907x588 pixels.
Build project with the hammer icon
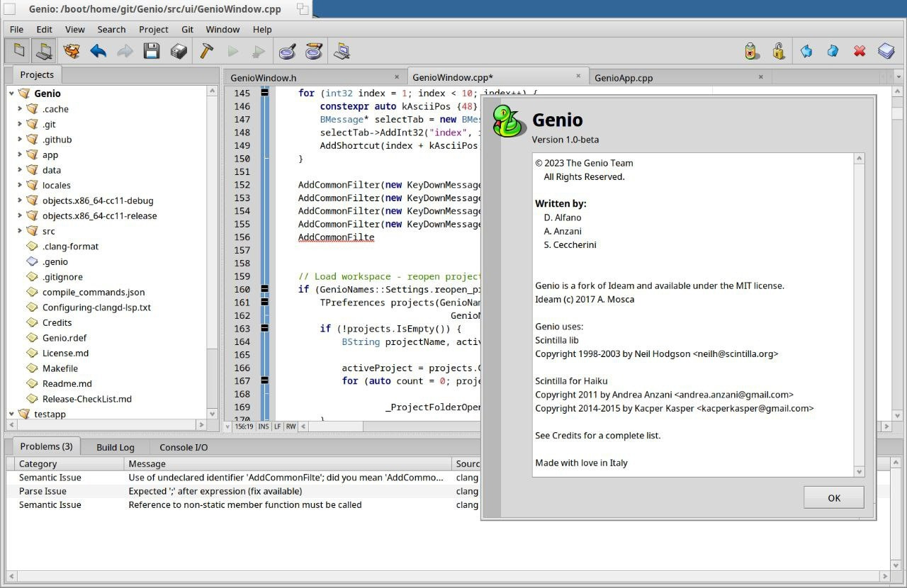pos(206,51)
